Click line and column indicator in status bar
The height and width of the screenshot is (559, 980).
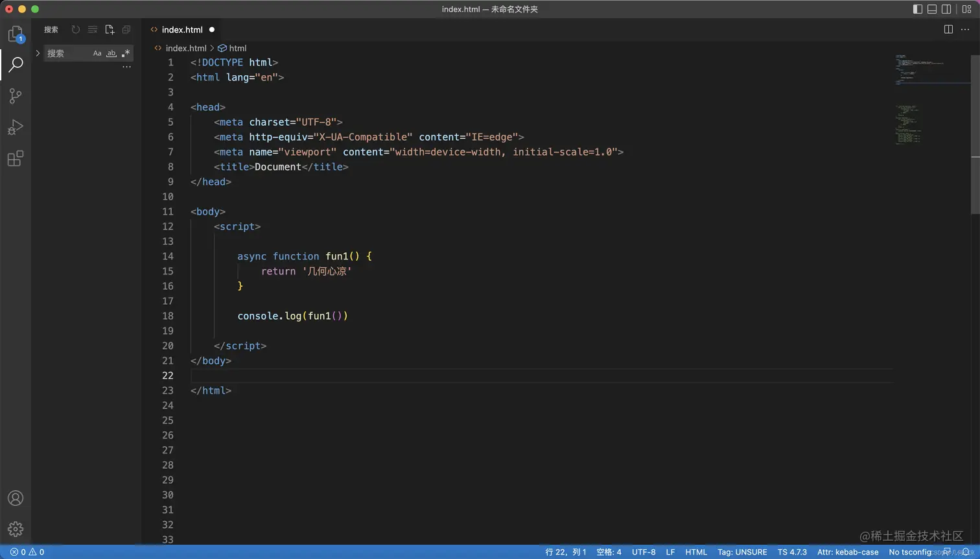click(x=566, y=552)
